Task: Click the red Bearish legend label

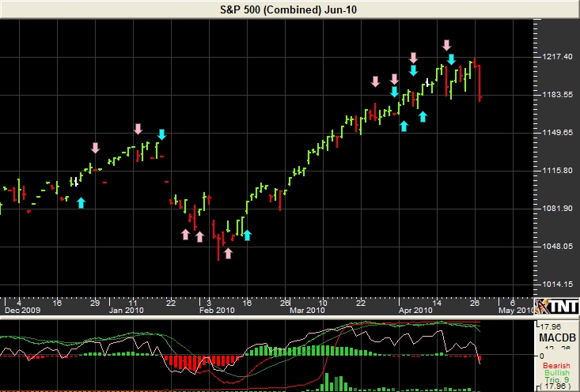Action: pos(556,366)
